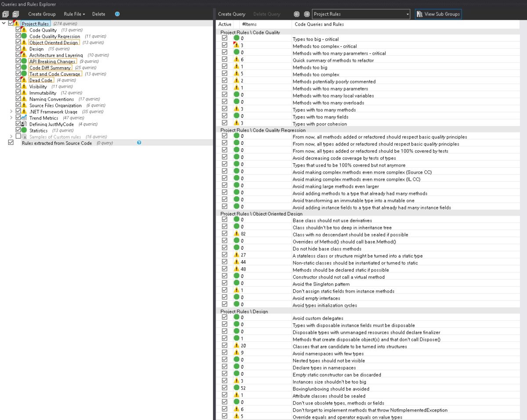
Task: Click the Create Query toolbar item
Action: (231, 14)
